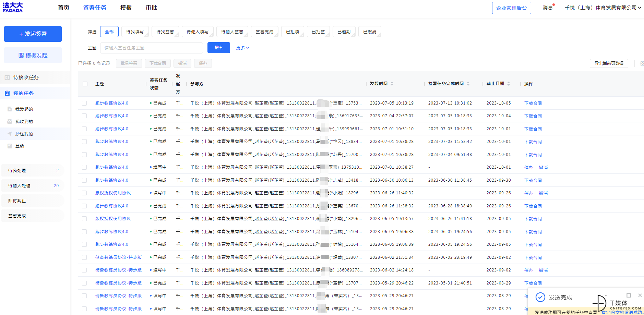Image resolution: width=644 pixels, height=315 pixels.
Task: Click the 发送完成 checkmark icon
Action: (x=540, y=297)
